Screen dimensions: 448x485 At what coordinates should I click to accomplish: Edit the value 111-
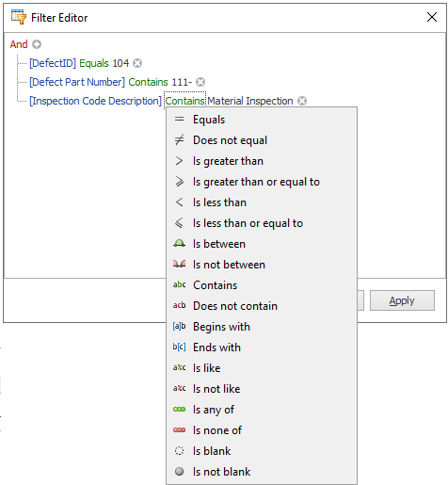(x=182, y=82)
